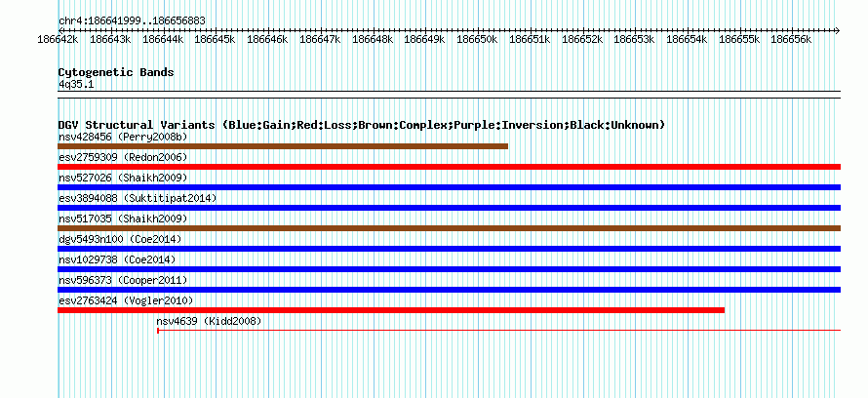Click the chr4:186641999..186656883 coordinate label

coord(132,21)
